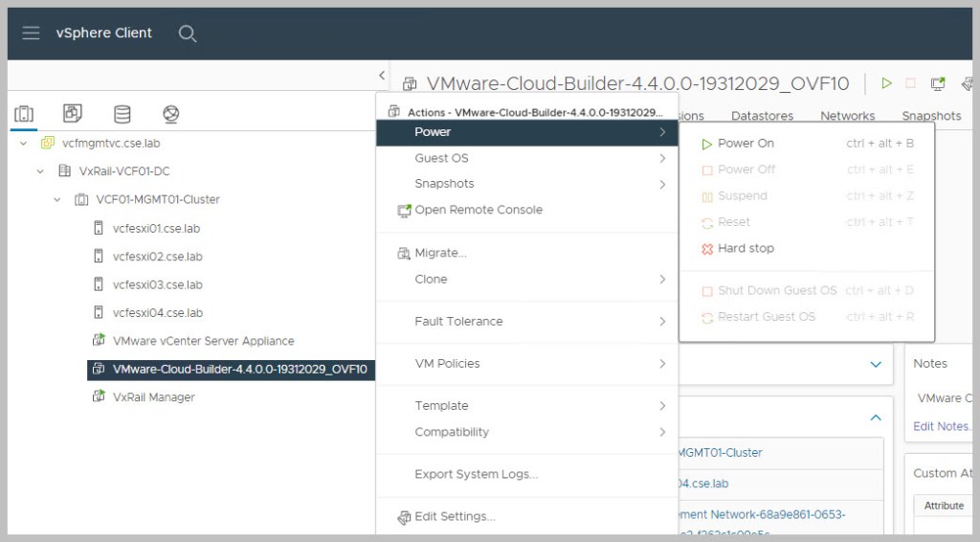Click the search magnifier icon
The image size is (980, 542).
pyautogui.click(x=188, y=34)
